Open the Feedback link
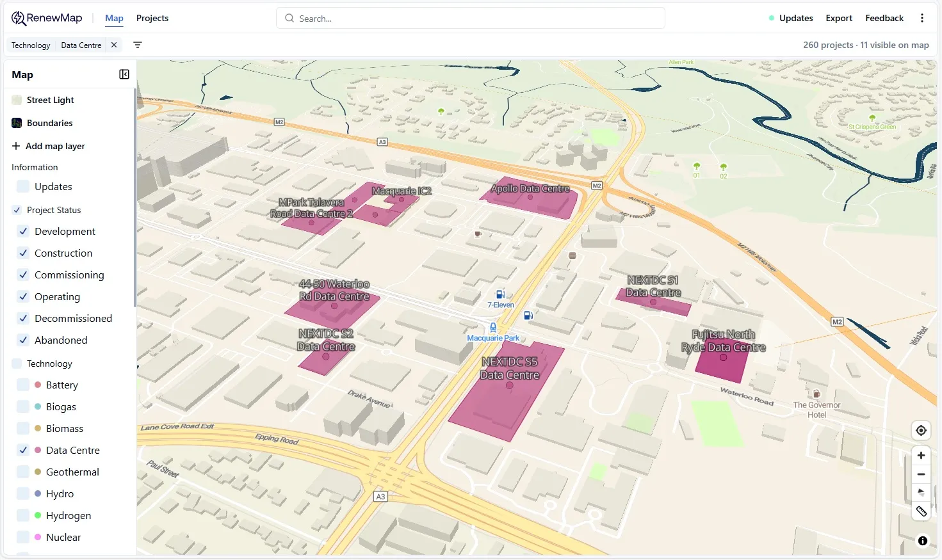The image size is (942, 560). pos(884,17)
